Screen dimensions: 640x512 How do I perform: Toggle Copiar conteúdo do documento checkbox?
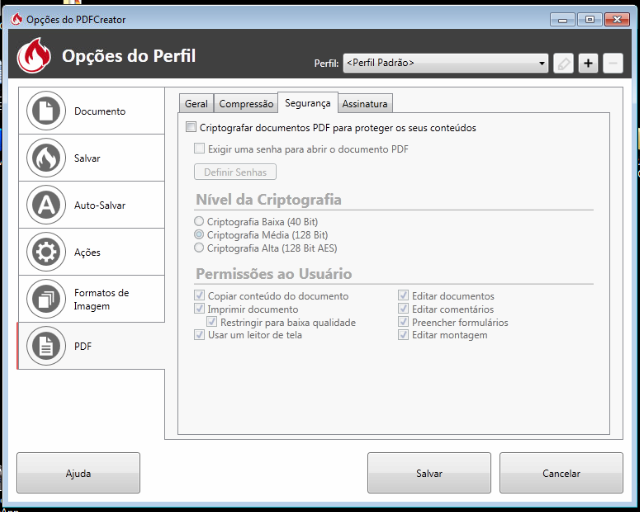coord(199,295)
